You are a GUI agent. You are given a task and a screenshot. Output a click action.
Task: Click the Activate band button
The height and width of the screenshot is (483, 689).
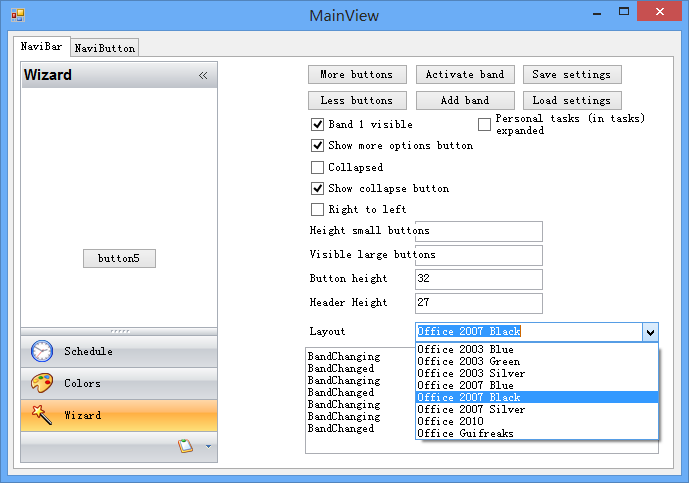click(465, 74)
